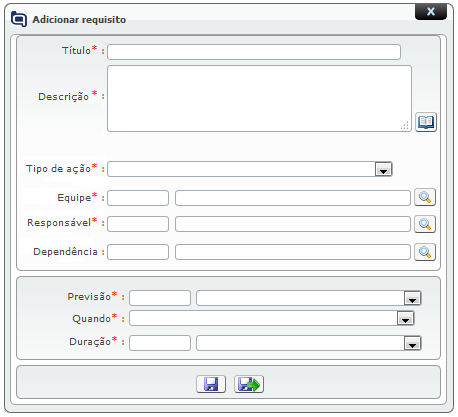Open Responsável search magnifier icon
458x417 pixels.
pos(425,224)
